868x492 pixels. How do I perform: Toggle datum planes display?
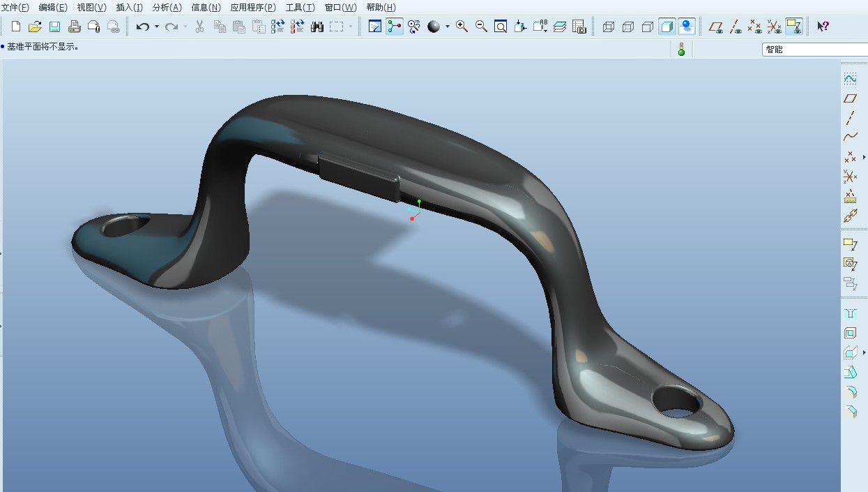[715, 27]
